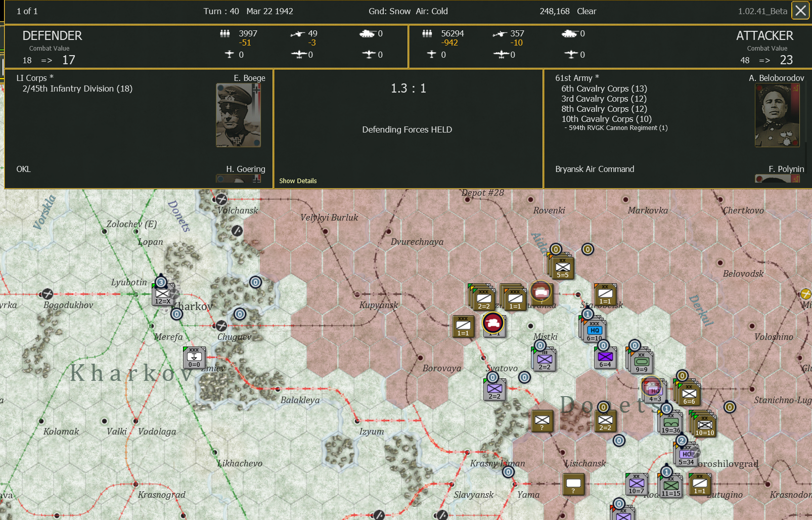The image size is (812, 520).
Task: Click the Gnd: Snow Air: Cold weather status
Action: point(408,11)
